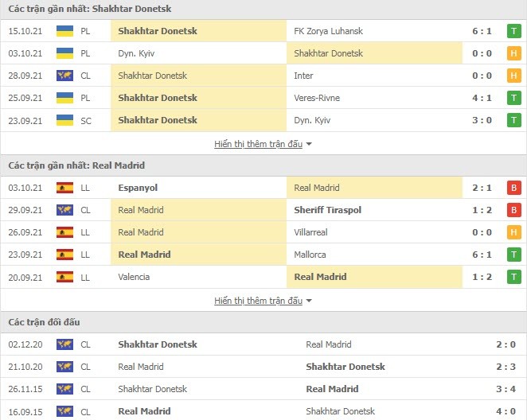
Task: Expand more Real Madrid matches link
Action: pos(258,301)
